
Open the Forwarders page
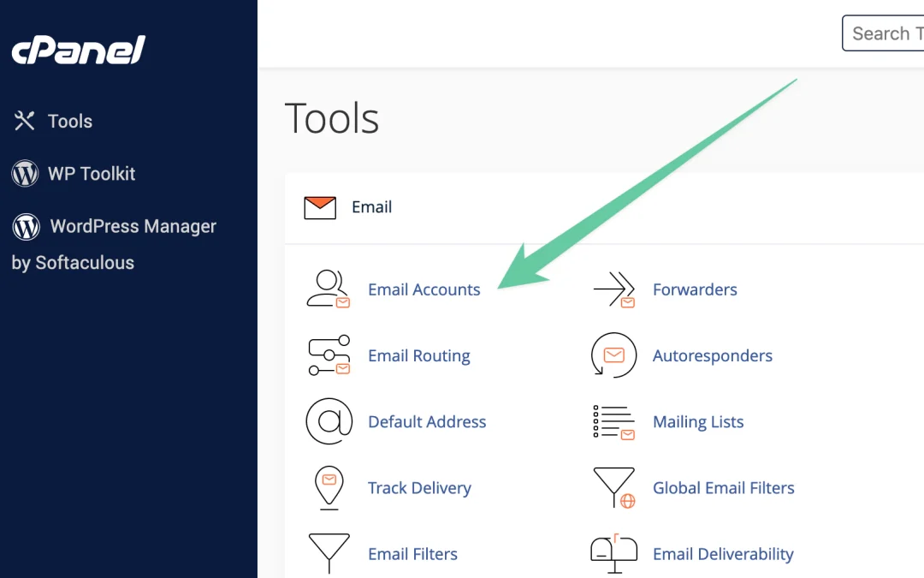point(695,289)
